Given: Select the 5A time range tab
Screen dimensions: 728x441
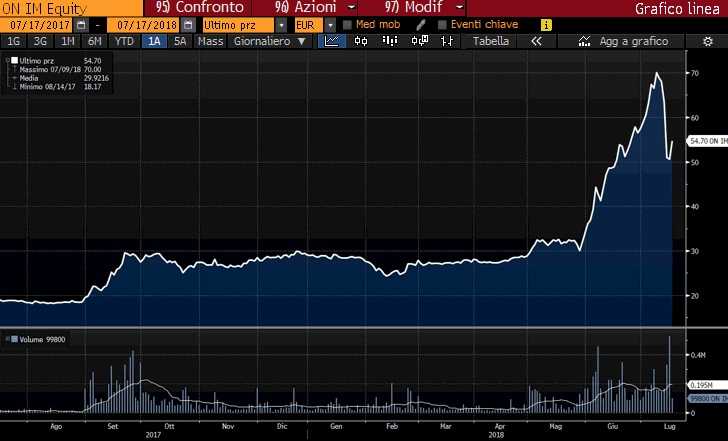Looking at the screenshot, I should 180,41.
